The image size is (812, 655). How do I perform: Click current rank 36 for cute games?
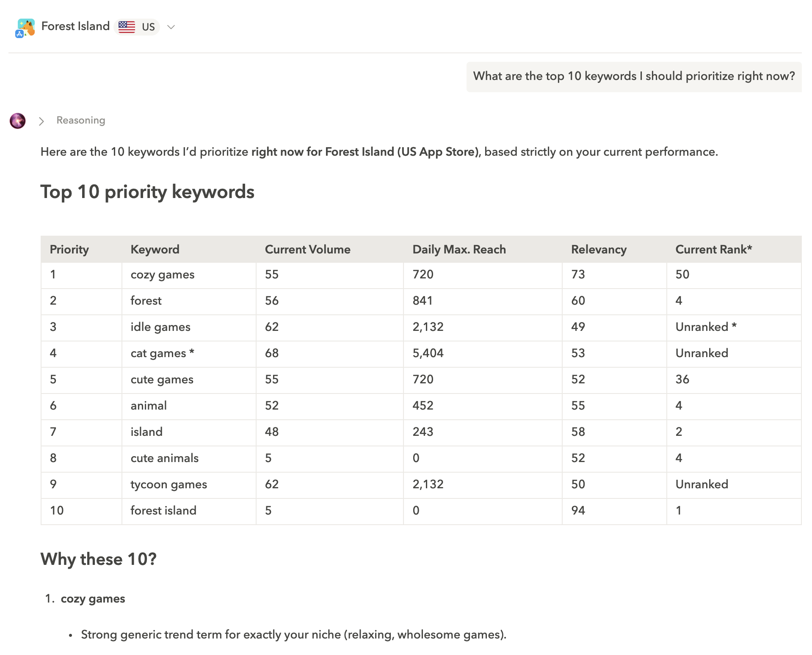[682, 380]
